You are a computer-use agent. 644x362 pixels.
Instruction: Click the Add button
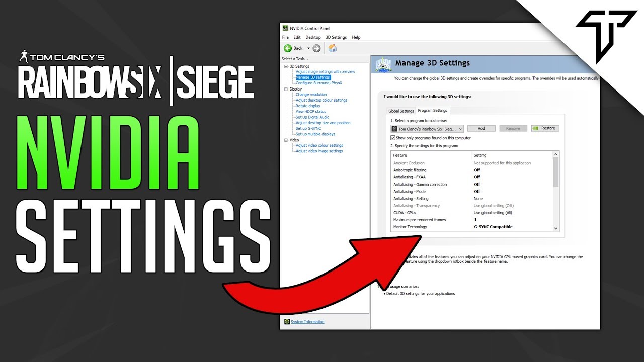coord(481,128)
